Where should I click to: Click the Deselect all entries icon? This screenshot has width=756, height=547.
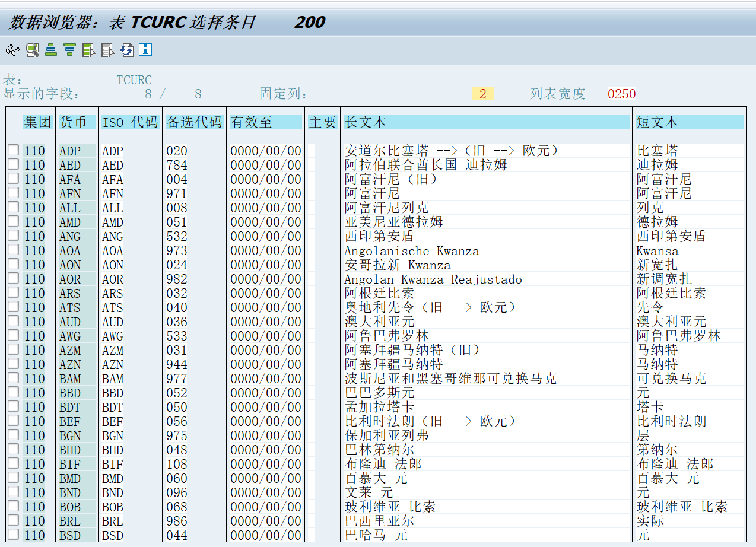click(108, 50)
